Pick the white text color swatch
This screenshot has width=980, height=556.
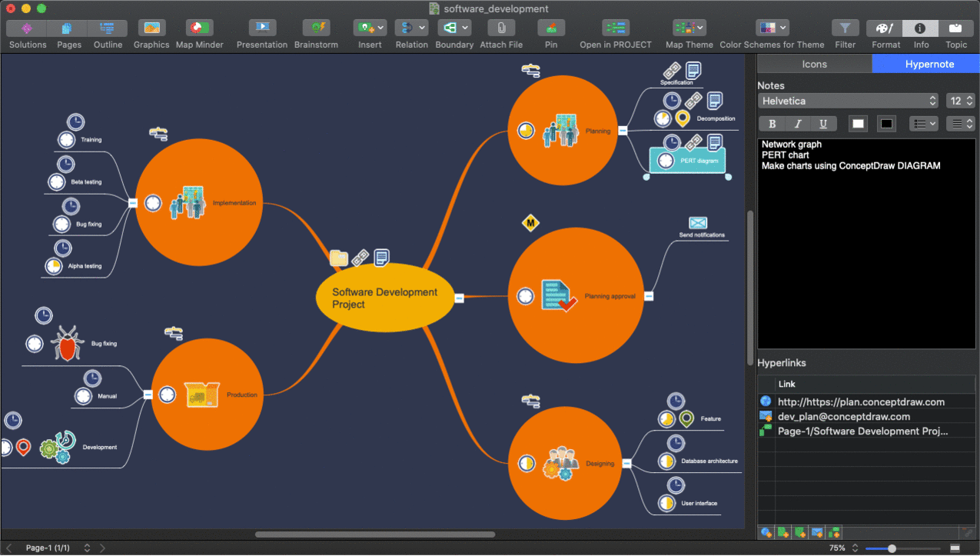click(x=859, y=124)
